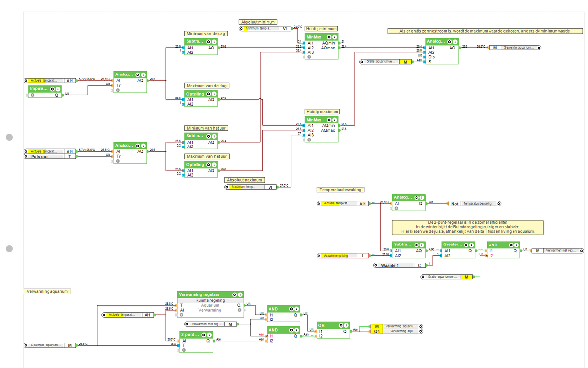This screenshot has width=588, height=368.
Task: Open settings gear of Huidig minimum MinMax block
Action: tap(328, 37)
